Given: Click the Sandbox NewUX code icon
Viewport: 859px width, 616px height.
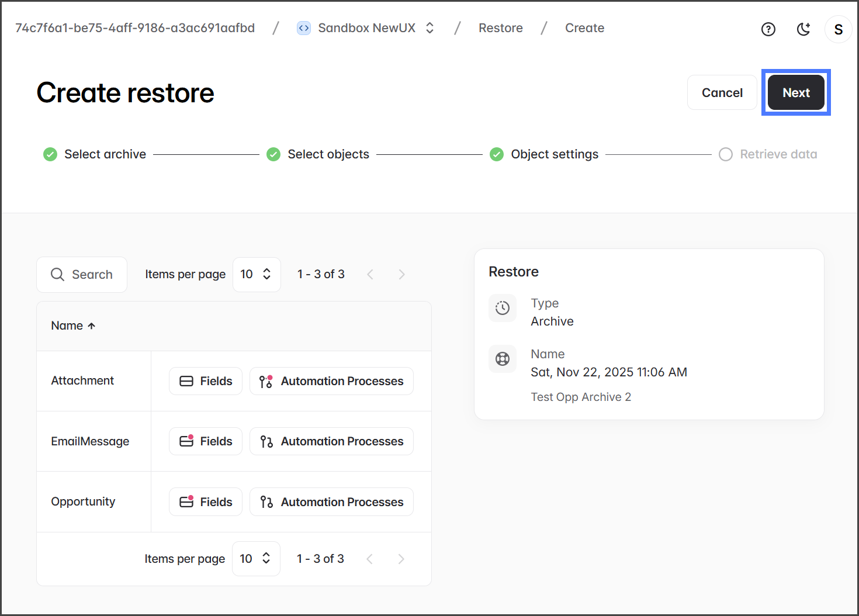Looking at the screenshot, I should click(304, 28).
